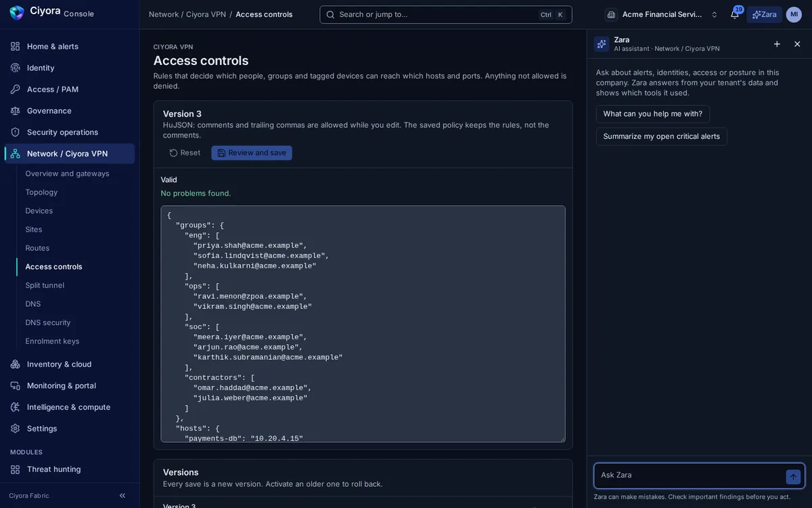Click the 'Versions' section heading
The height and width of the screenshot is (508, 812).
(181, 472)
